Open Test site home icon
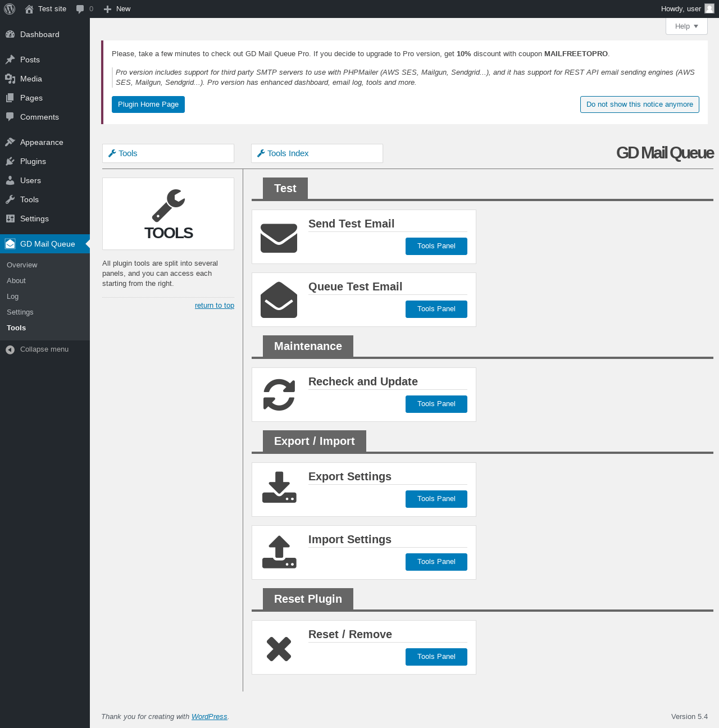 click(x=29, y=9)
